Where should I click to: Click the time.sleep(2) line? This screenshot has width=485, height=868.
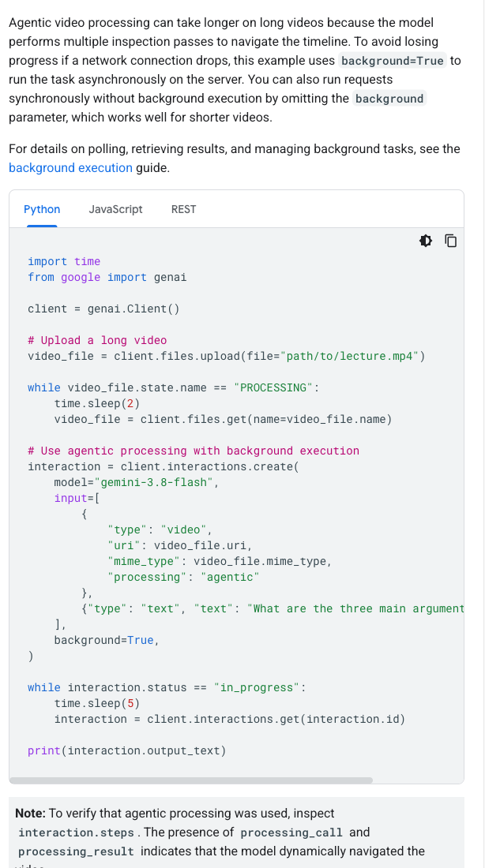97,403
